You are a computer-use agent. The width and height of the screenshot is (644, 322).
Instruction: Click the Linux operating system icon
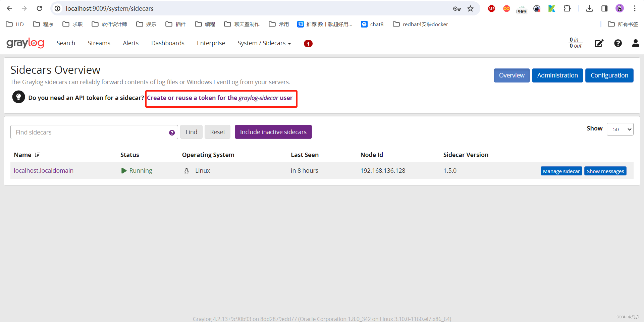pos(186,170)
